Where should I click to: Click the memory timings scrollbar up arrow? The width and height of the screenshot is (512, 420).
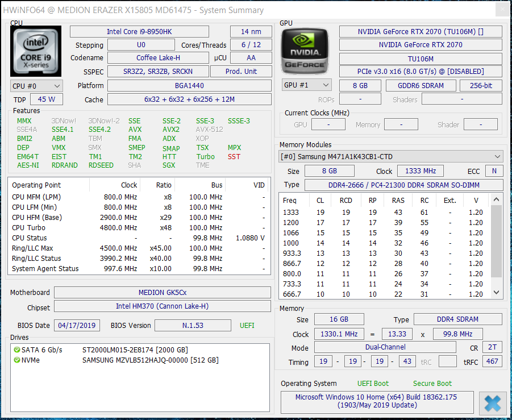pyautogui.click(x=496, y=199)
